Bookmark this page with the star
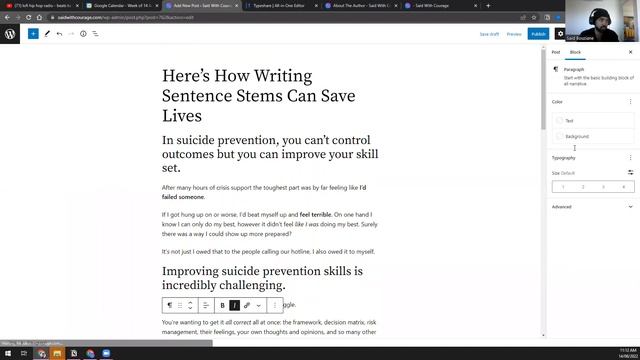Screen dimensions: 640x360 (x=534, y=18)
